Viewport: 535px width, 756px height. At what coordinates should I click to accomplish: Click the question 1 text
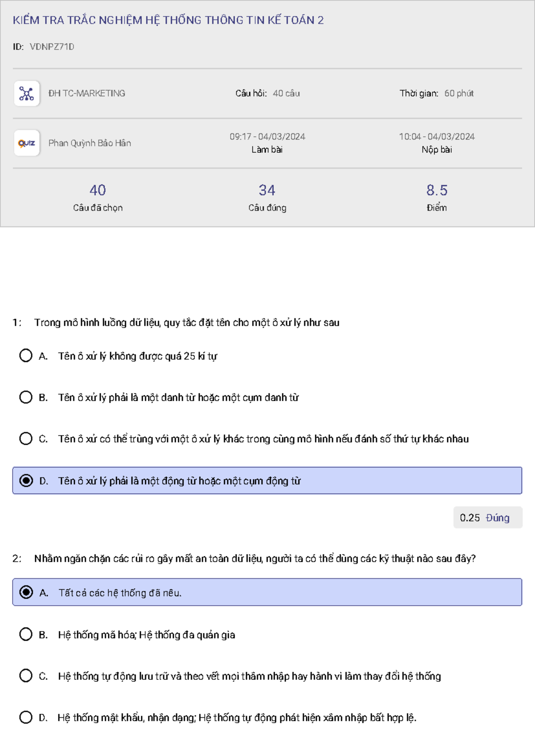[x=186, y=323]
